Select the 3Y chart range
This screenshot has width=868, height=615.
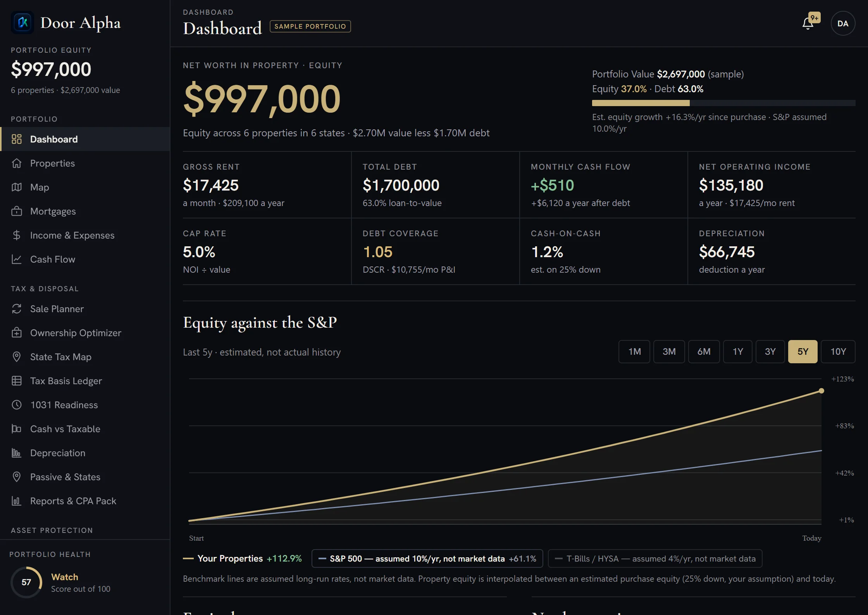pos(770,352)
